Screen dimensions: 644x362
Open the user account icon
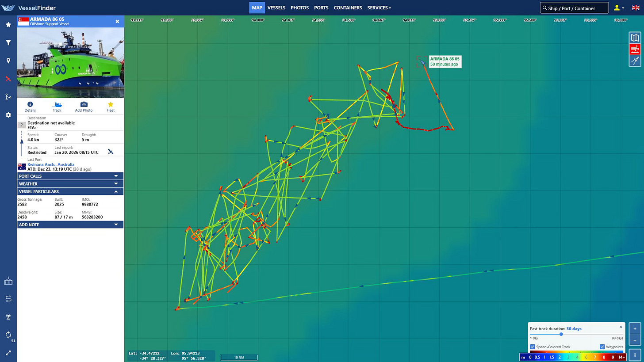pos(617,8)
